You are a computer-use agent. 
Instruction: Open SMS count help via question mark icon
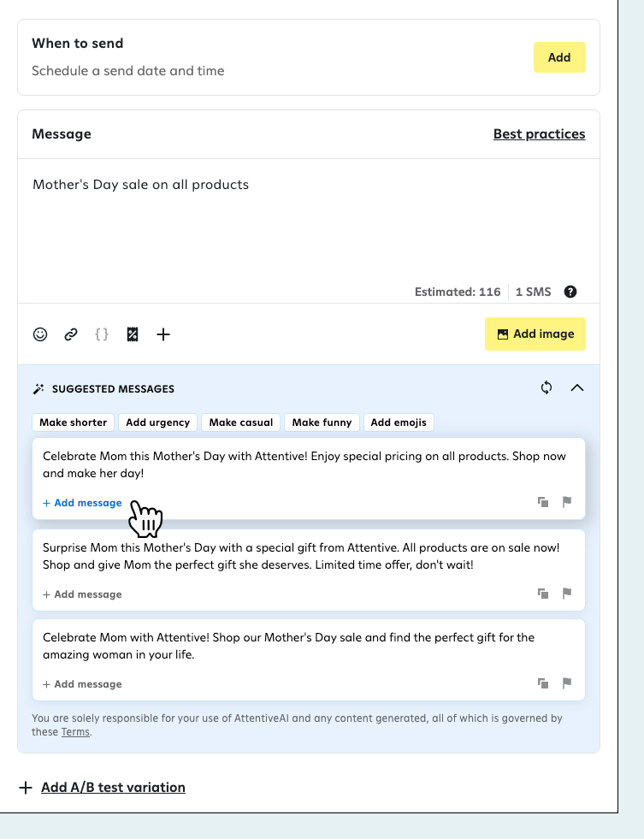click(x=570, y=292)
